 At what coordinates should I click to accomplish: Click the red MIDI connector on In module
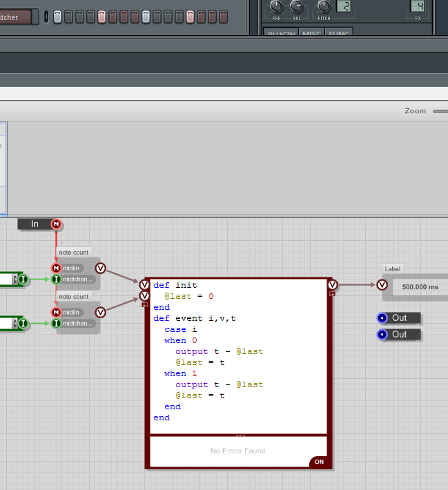pyautogui.click(x=56, y=224)
